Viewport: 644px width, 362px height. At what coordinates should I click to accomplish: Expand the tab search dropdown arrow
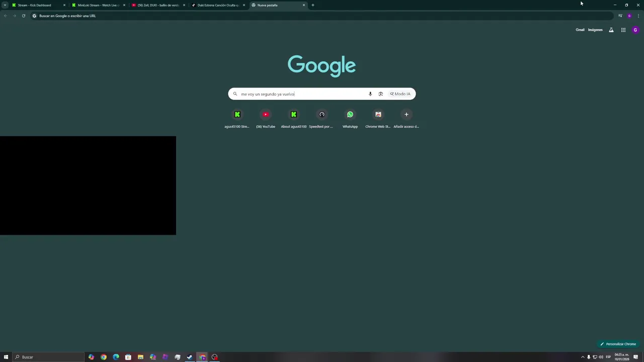tap(5, 5)
